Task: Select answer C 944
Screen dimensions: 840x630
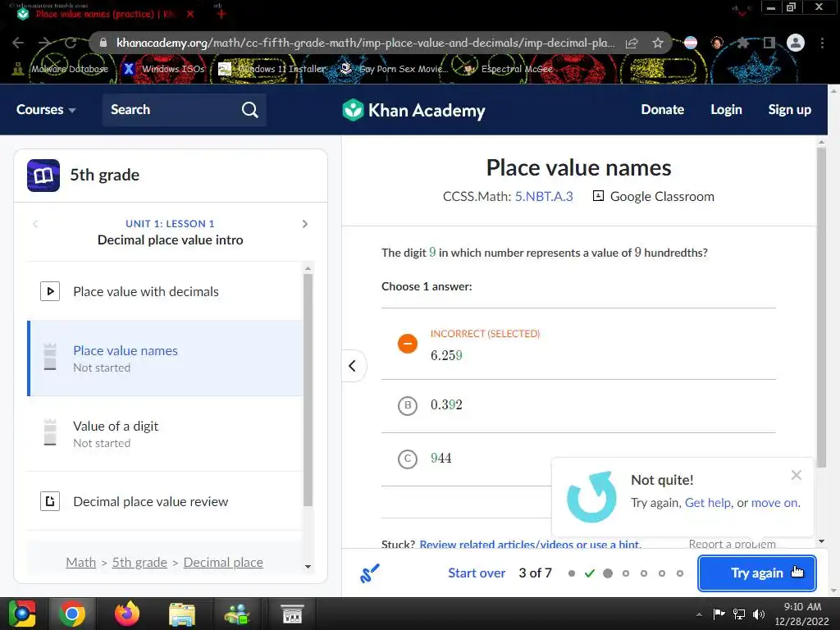Action: 578,459
